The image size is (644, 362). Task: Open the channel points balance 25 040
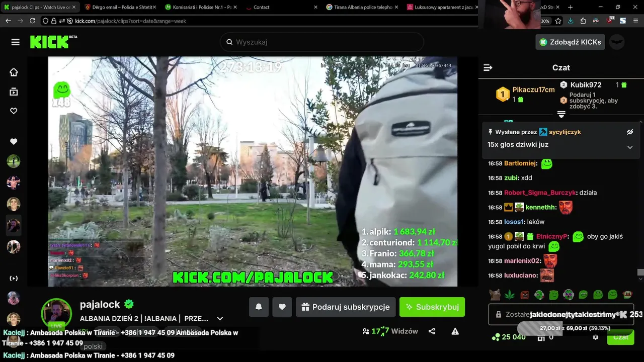tap(509, 337)
